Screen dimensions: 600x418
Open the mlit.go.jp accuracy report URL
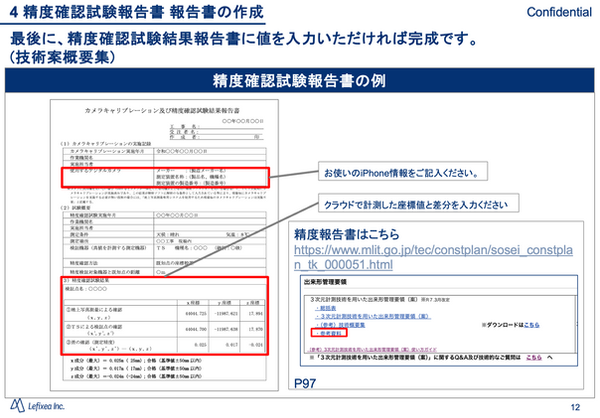(433, 257)
